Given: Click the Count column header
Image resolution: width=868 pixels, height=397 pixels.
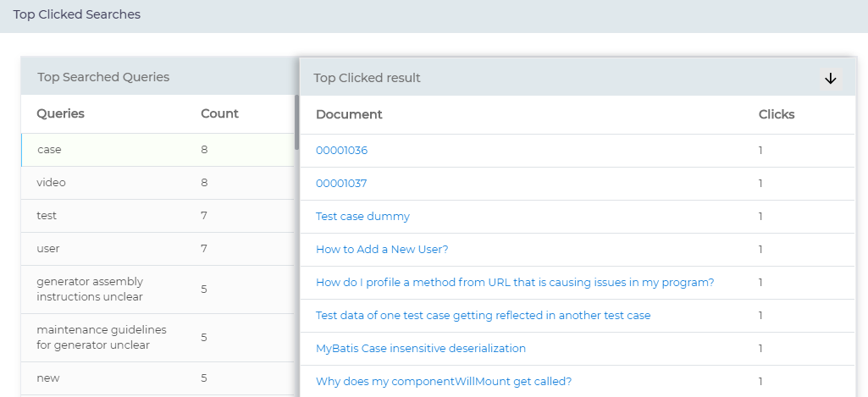Looking at the screenshot, I should tap(219, 113).
